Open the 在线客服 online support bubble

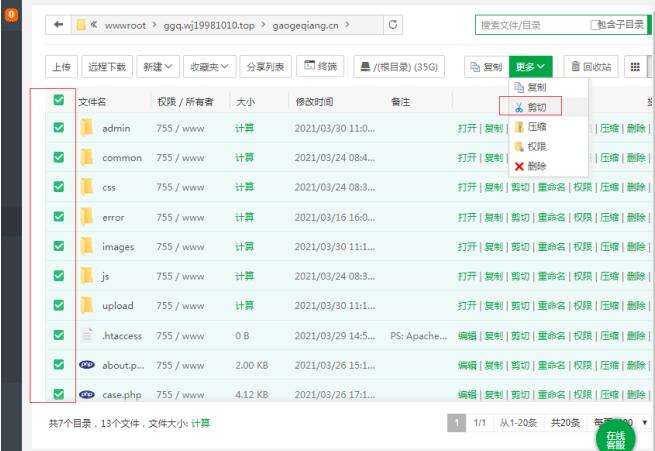tap(615, 438)
